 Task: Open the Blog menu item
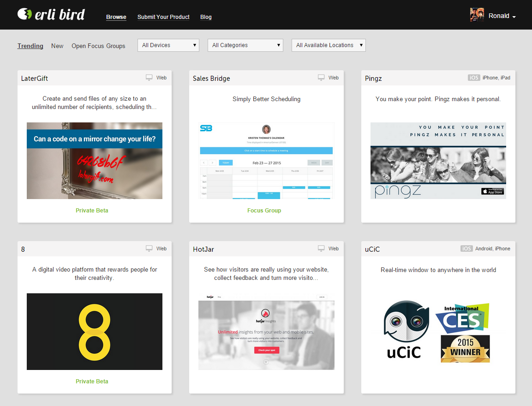206,17
